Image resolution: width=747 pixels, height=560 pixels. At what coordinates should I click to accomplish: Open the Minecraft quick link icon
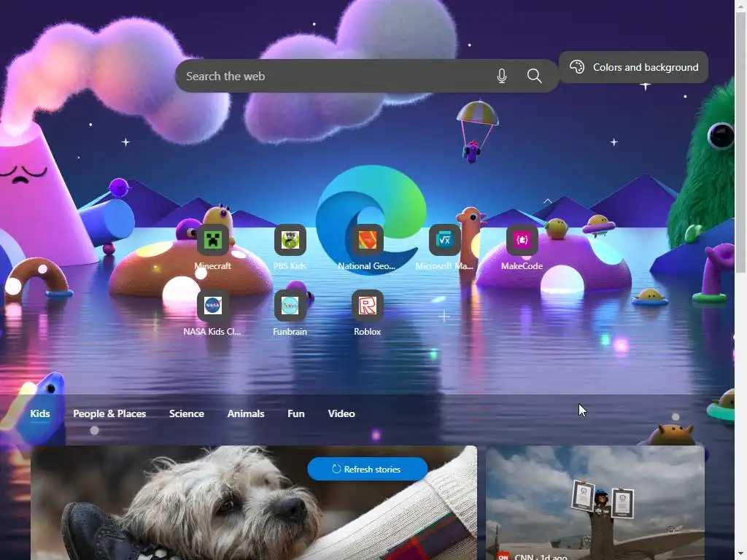[213, 240]
